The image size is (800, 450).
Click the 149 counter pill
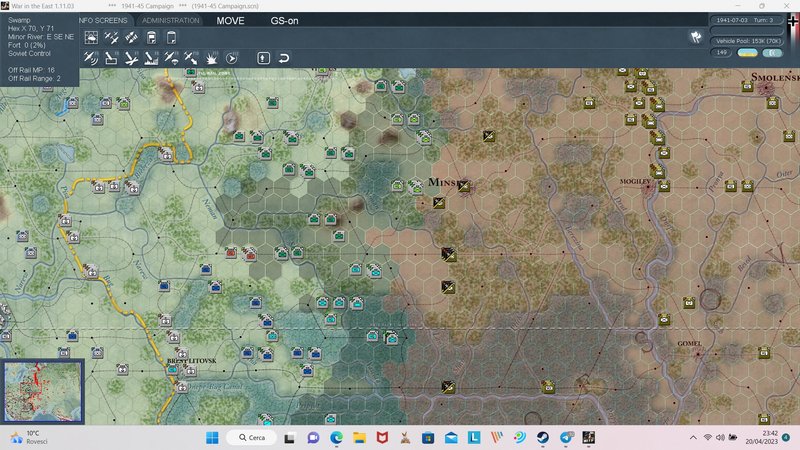(721, 53)
